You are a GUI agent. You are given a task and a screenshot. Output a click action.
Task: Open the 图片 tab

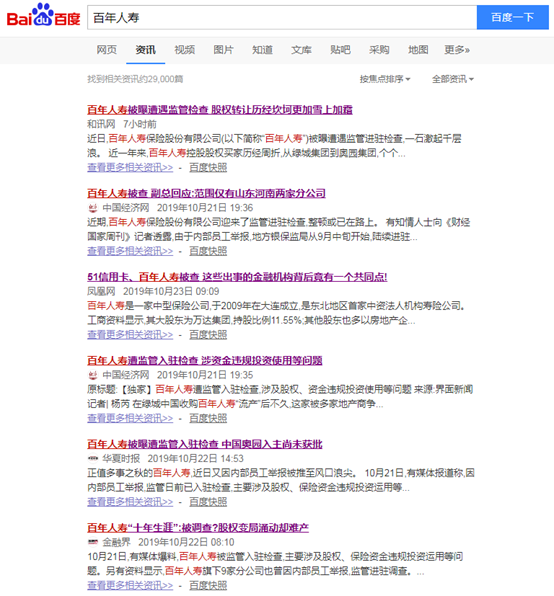pyautogui.click(x=223, y=50)
